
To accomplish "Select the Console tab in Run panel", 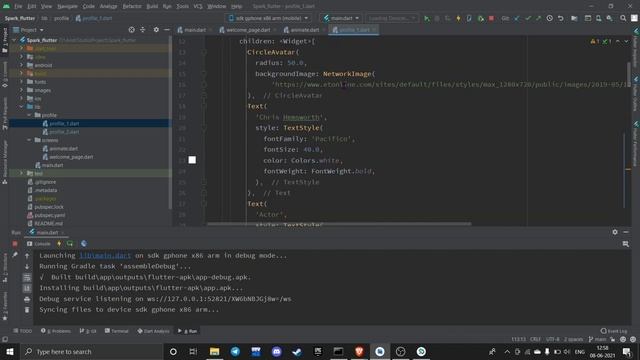I will pos(39,244).
